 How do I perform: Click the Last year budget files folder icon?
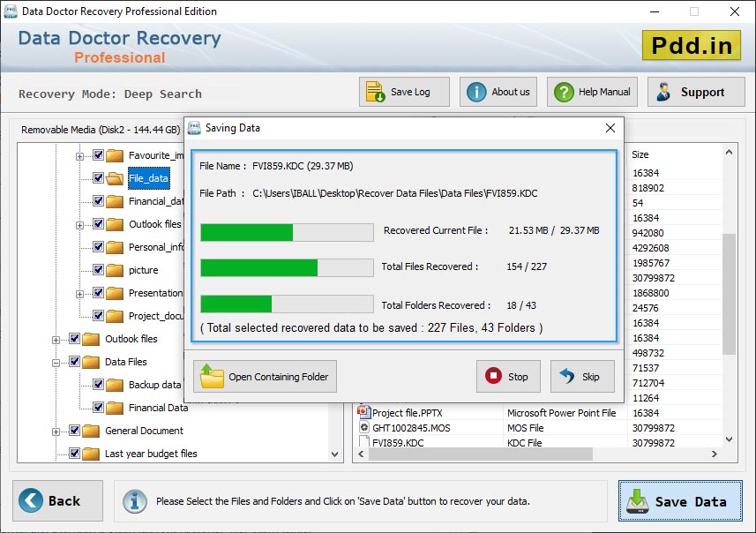tap(91, 454)
